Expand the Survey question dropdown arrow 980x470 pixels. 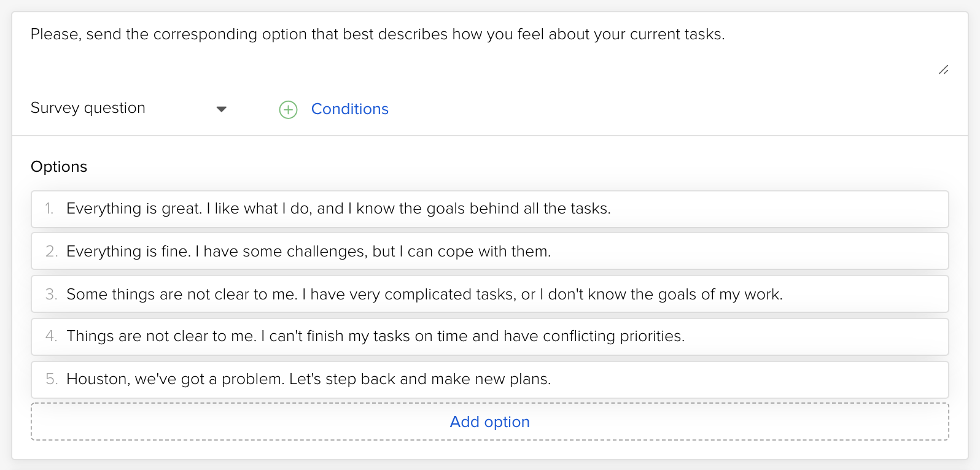(222, 109)
